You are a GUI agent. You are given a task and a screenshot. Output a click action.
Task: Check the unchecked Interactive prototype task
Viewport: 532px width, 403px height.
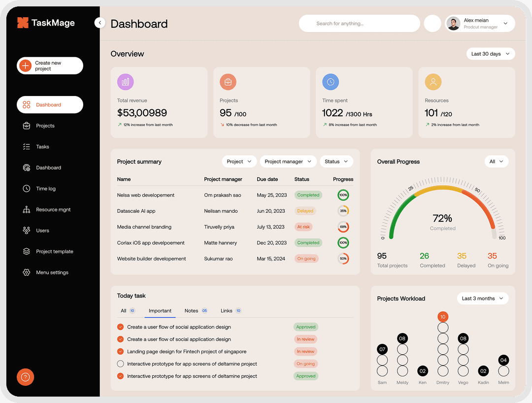[x=120, y=364]
